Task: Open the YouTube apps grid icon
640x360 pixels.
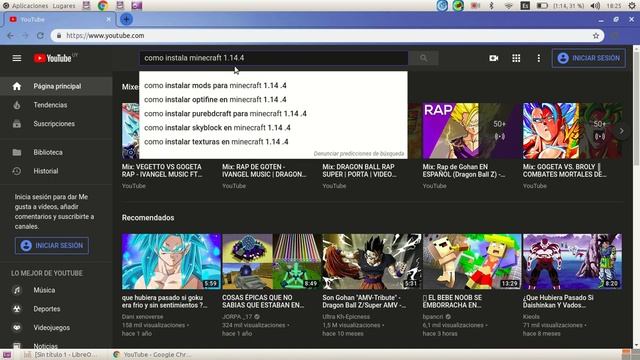Action: point(516,58)
